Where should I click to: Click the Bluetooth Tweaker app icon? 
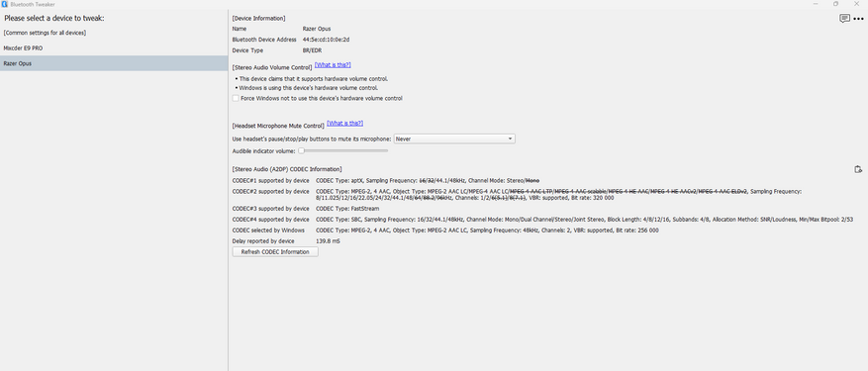(x=4, y=4)
